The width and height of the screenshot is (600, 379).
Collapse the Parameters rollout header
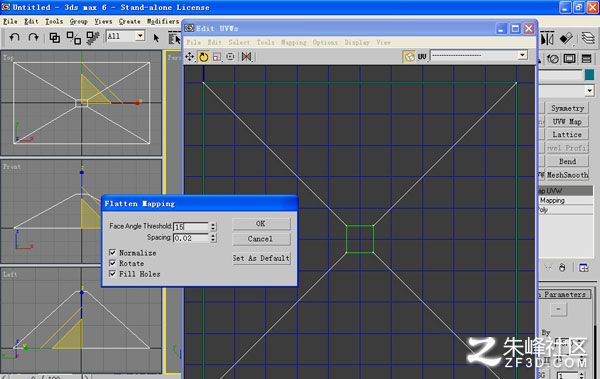(x=564, y=294)
